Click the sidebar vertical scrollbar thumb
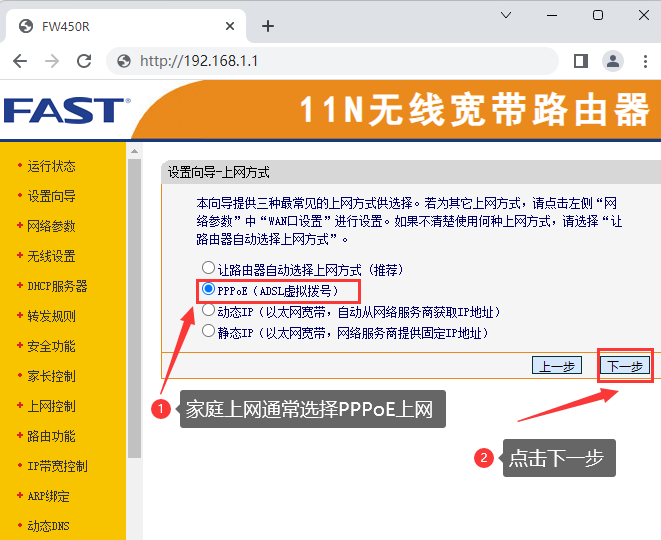 tap(134, 309)
